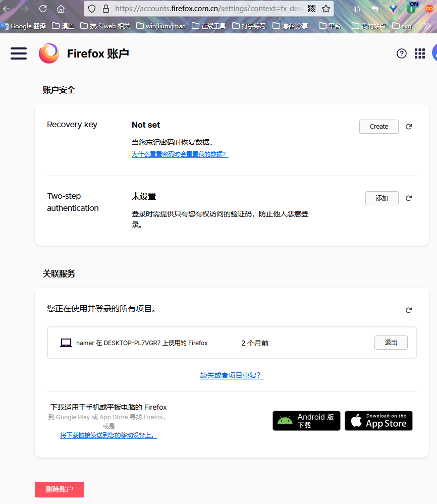Expand the bookmarks overflow chevron
437x504 pixels.
tap(427, 26)
